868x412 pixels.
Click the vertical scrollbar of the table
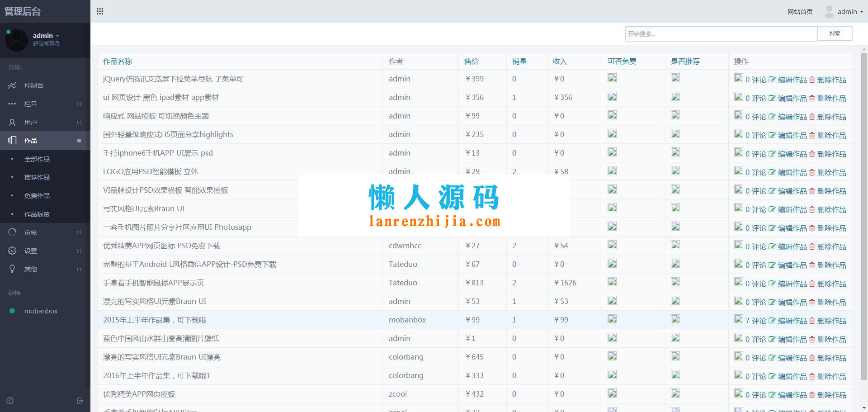click(864, 217)
